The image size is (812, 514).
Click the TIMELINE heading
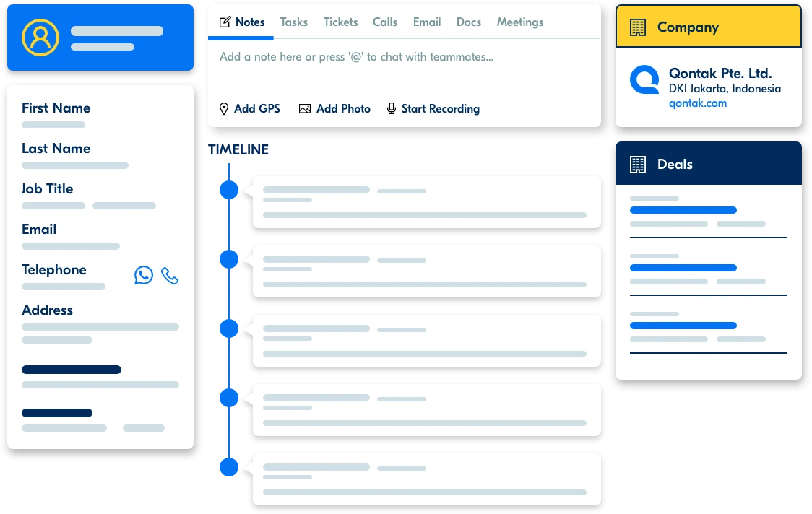coord(238,150)
